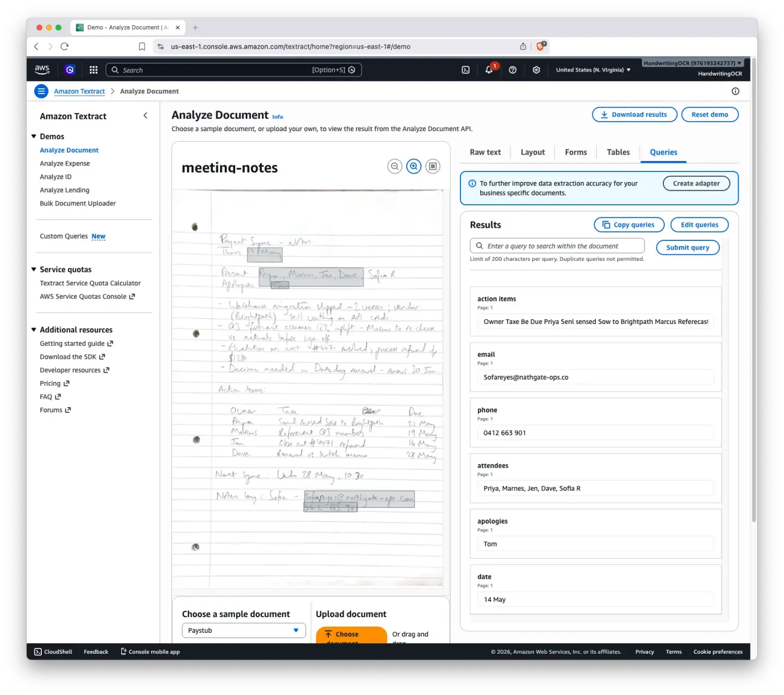Focus the AWS console search box
This screenshot has height=695, width=784.
(x=234, y=70)
